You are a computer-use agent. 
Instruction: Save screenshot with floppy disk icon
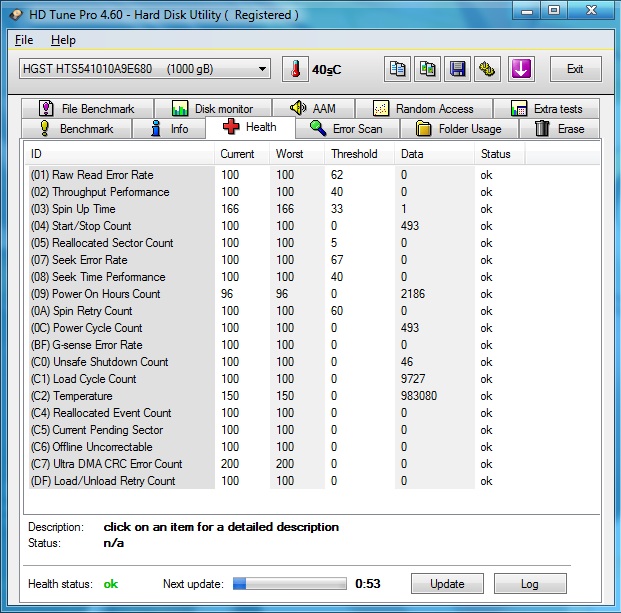[457, 69]
